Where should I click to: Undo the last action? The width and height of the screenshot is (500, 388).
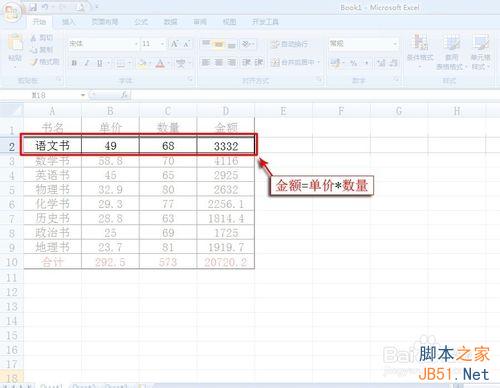tap(46, 7)
